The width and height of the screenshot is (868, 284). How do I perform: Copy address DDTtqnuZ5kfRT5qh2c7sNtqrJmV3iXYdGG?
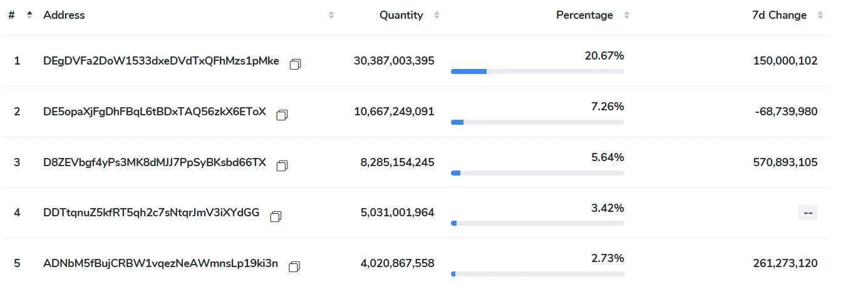276,216
